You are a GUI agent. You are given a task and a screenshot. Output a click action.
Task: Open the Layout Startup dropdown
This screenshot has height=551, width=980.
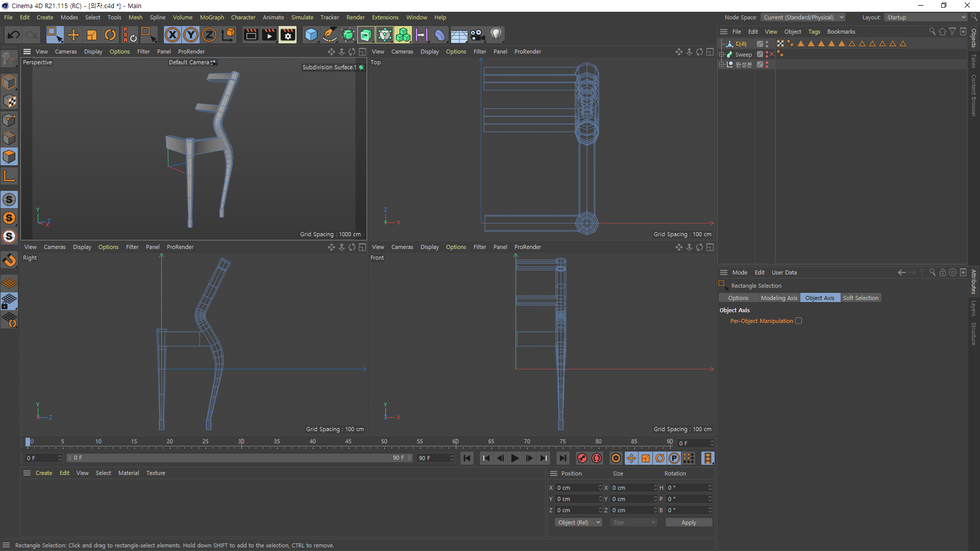[x=926, y=17]
